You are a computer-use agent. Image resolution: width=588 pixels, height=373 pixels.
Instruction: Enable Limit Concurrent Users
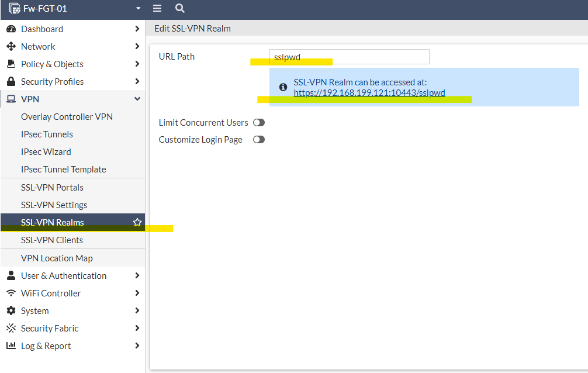click(x=259, y=122)
